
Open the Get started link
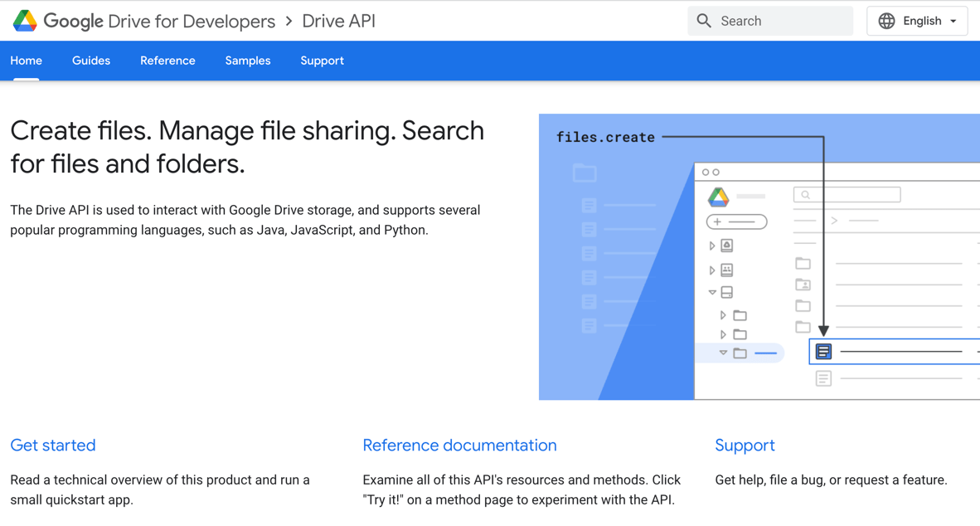coord(53,445)
